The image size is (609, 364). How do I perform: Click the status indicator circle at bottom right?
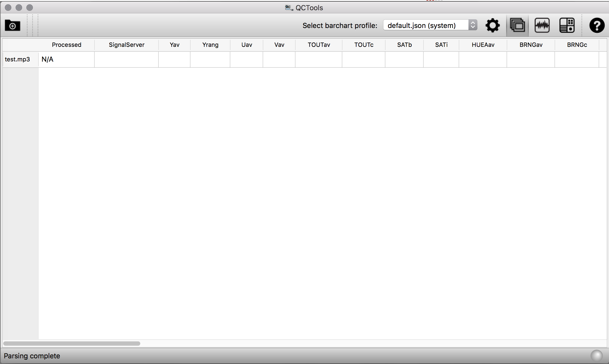point(596,356)
